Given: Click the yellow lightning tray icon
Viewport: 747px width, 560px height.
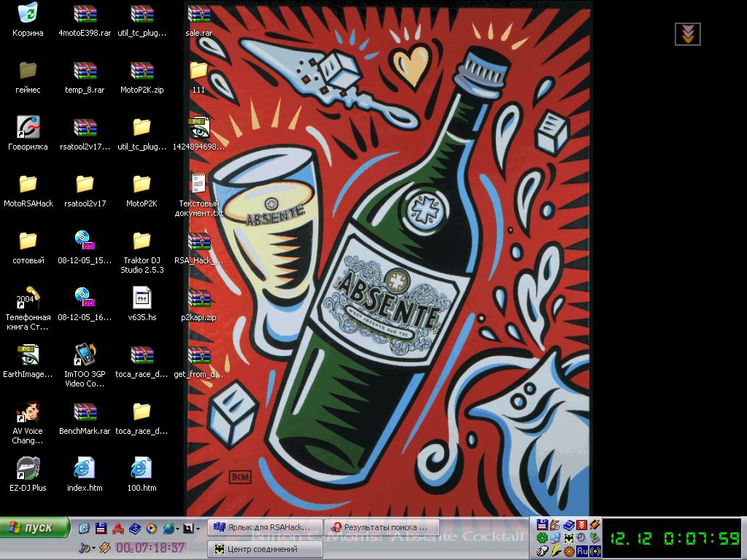Looking at the screenshot, I should pos(555,551).
